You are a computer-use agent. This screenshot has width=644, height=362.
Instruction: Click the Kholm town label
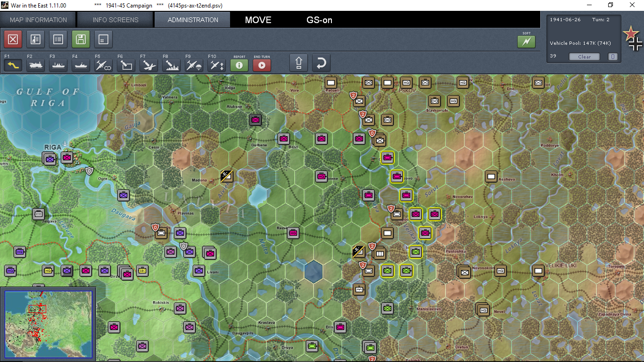pos(557,175)
